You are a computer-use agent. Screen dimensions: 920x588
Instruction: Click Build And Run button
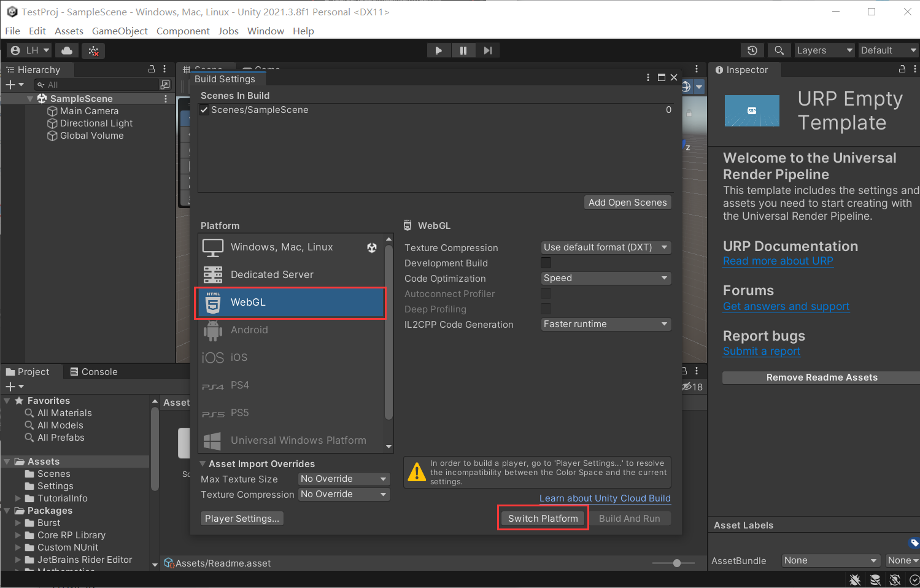(629, 519)
